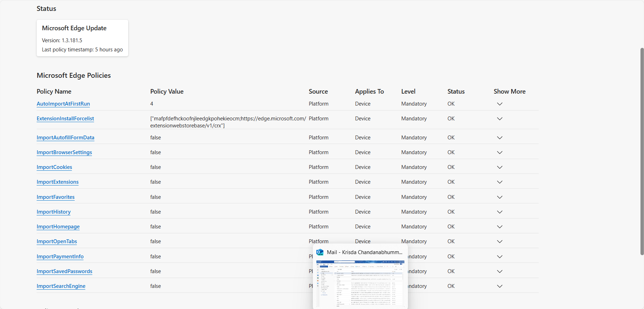The image size is (644, 309).
Task: Open the Mail window preview thumbnail
Action: [x=360, y=284]
